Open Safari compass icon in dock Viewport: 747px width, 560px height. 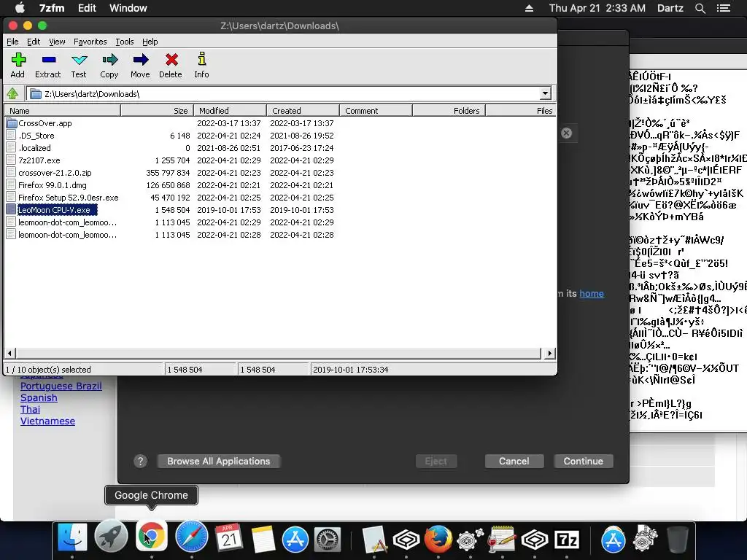(x=192, y=537)
